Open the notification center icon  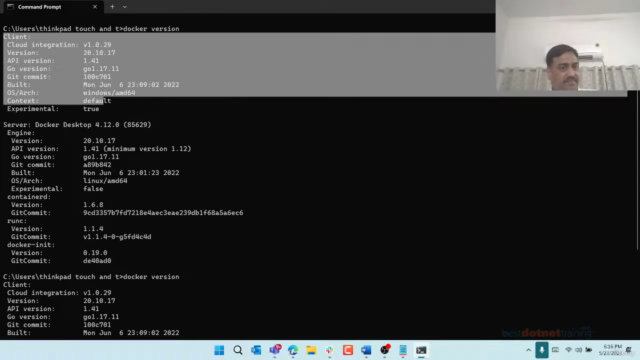pyautogui.click(x=629, y=350)
